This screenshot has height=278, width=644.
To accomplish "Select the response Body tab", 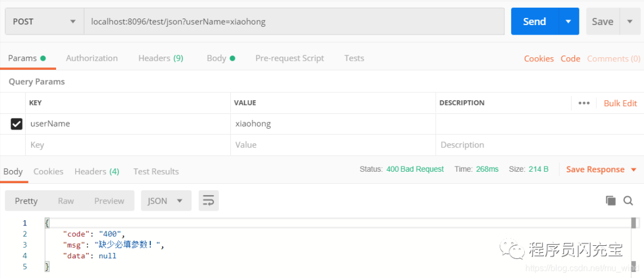I will [x=13, y=172].
